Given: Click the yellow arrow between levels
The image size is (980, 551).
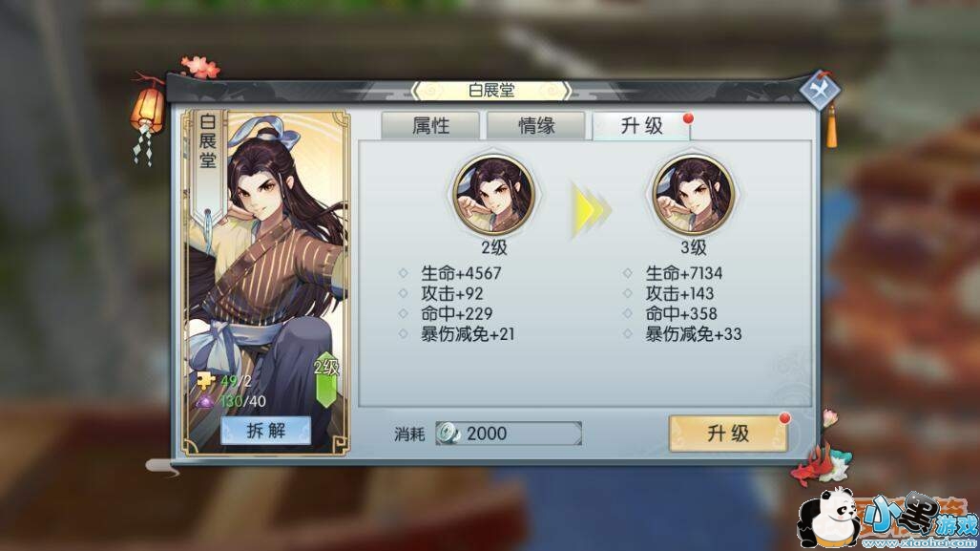Looking at the screenshot, I should tap(591, 210).
